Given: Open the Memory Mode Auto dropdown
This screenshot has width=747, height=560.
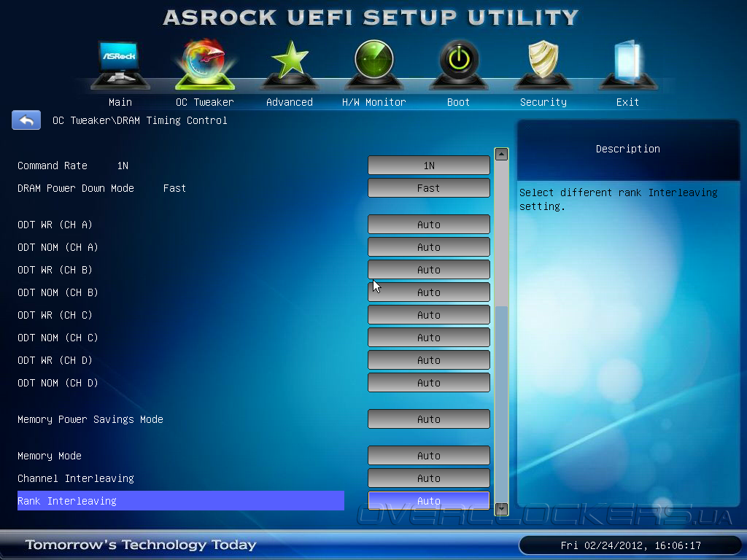Looking at the screenshot, I should coord(429,456).
